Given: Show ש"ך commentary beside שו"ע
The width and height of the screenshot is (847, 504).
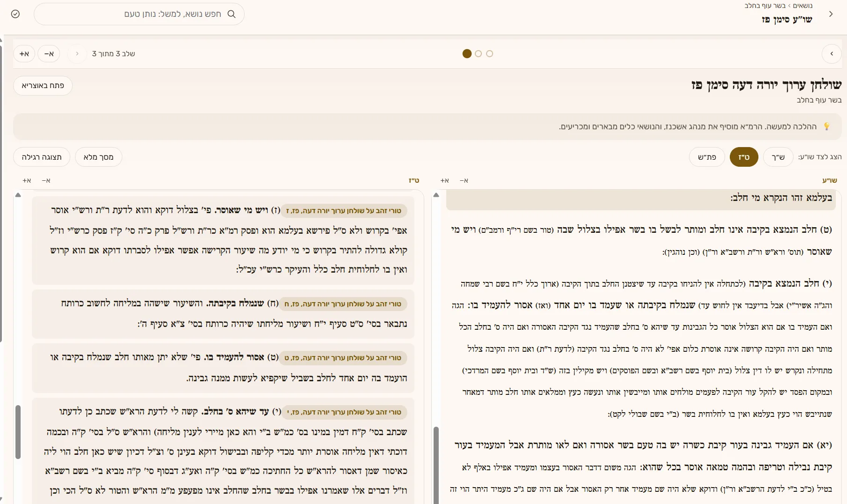Looking at the screenshot, I should click(778, 157).
